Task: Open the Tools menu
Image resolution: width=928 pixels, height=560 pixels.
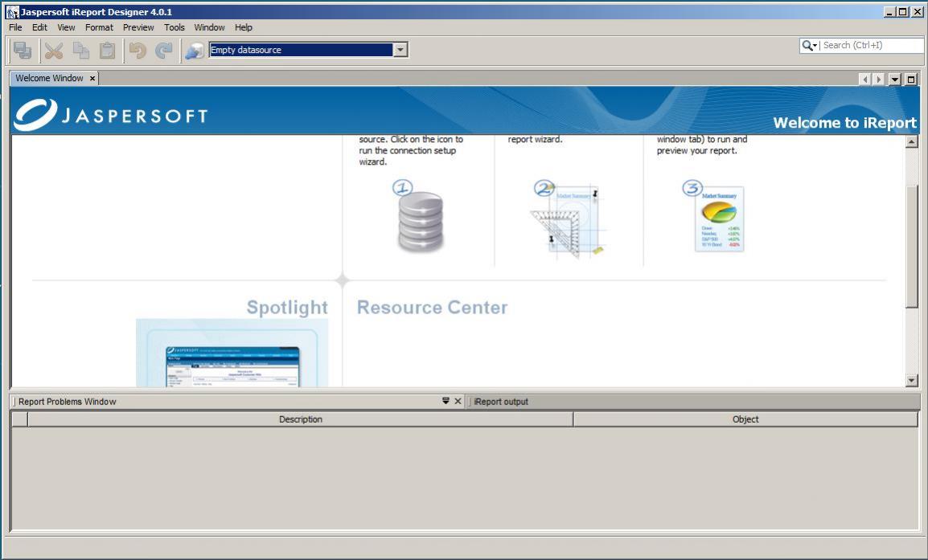Action: (175, 27)
